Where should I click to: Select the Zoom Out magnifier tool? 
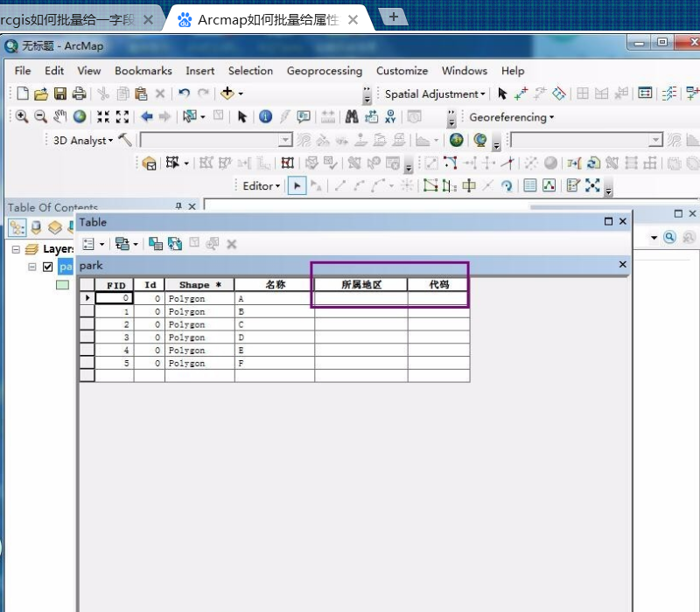40,117
